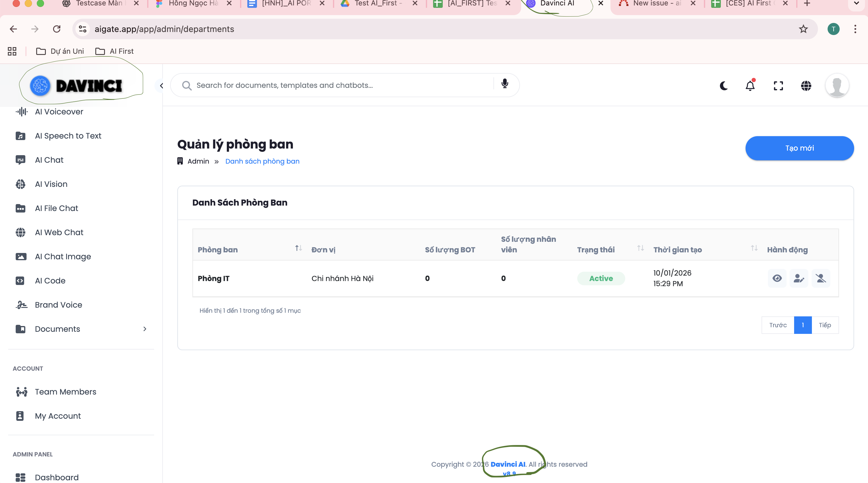Open Brand Voice from sidebar
The height and width of the screenshot is (483, 868).
[59, 305]
